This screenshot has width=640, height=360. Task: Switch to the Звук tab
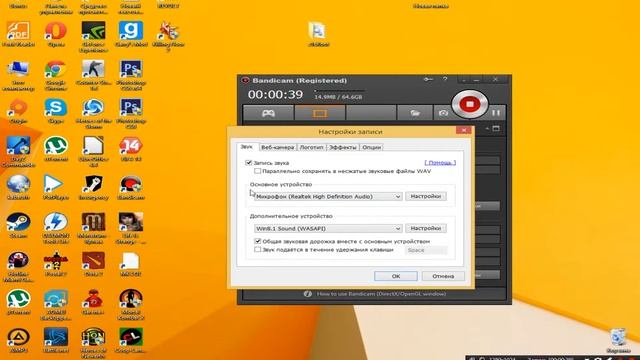click(246, 147)
